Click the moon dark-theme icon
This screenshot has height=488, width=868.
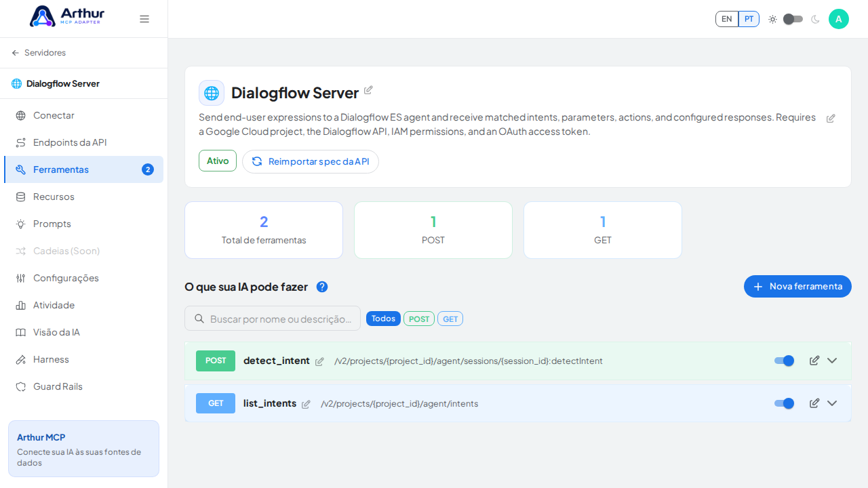pyautogui.click(x=815, y=19)
